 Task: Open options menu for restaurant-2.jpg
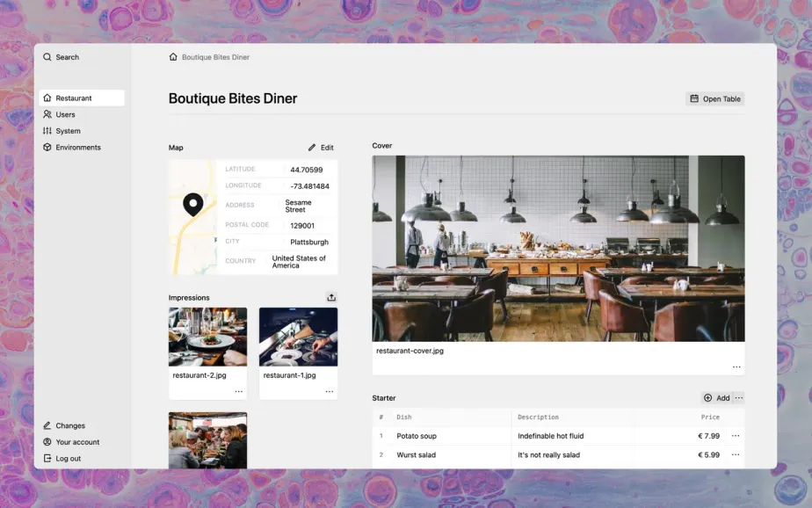238,392
